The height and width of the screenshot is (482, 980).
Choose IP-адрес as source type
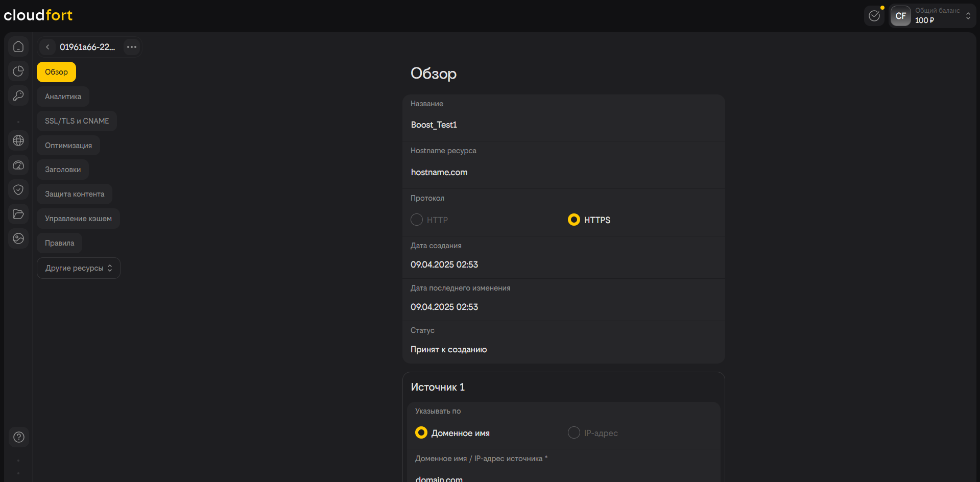[x=574, y=432]
